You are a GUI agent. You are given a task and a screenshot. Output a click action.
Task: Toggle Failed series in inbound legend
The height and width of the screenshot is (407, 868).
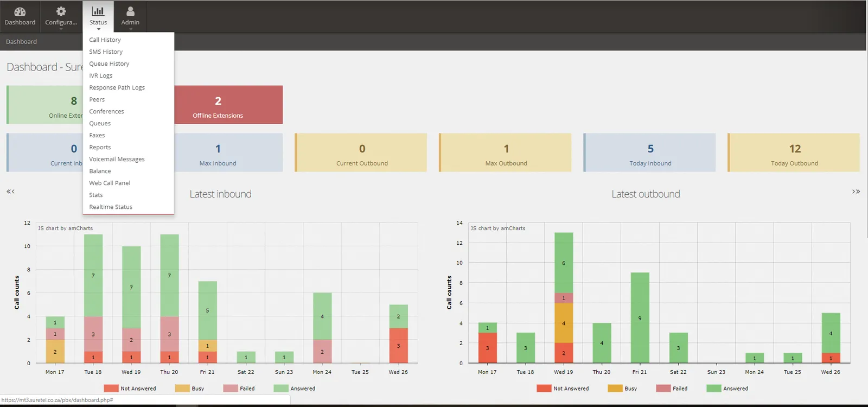pos(239,389)
